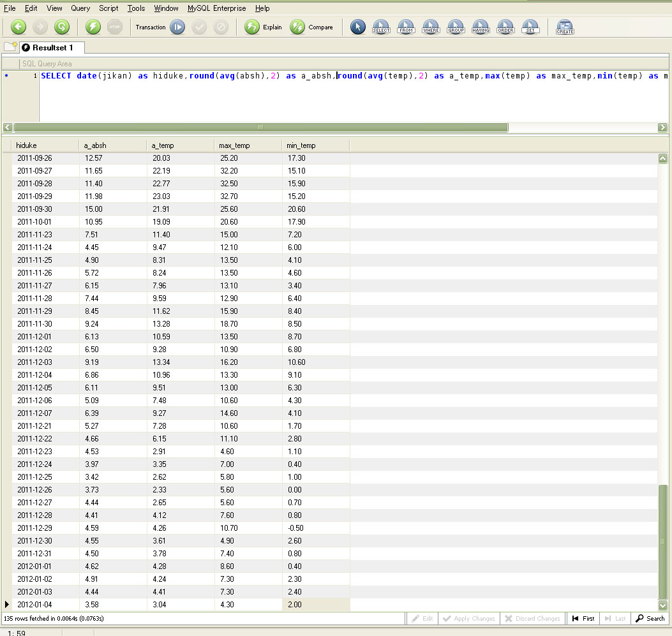Click the Edit button in result footer

[x=422, y=618]
